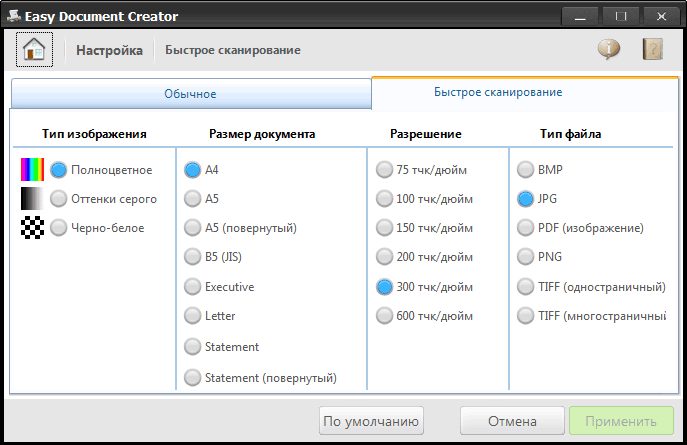
Task: Open the help book icon
Action: (653, 49)
